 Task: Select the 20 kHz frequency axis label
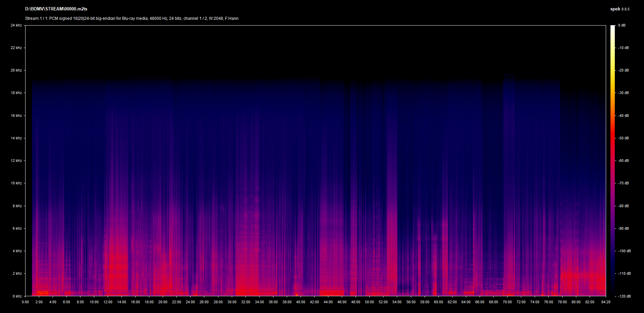(x=16, y=70)
